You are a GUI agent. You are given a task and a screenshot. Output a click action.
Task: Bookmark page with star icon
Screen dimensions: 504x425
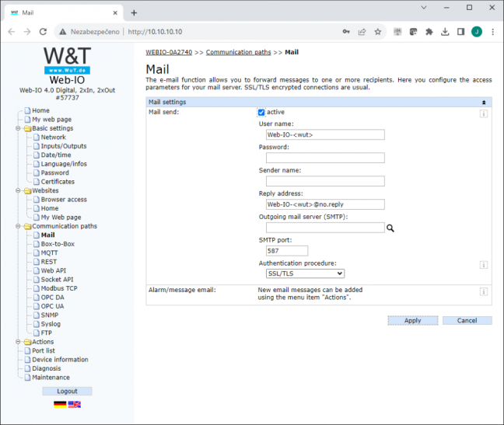(378, 31)
